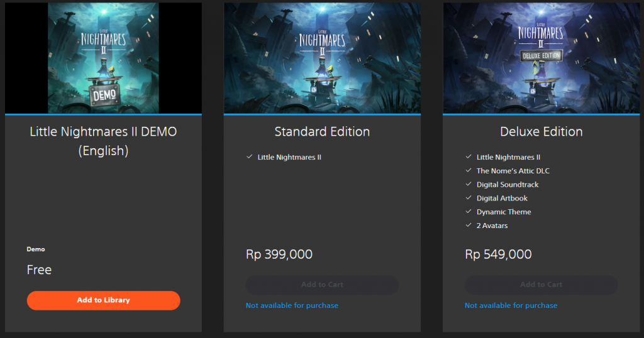Click the checkmark next to Digital Soundtrack
The image size is (644, 338).
(x=469, y=185)
